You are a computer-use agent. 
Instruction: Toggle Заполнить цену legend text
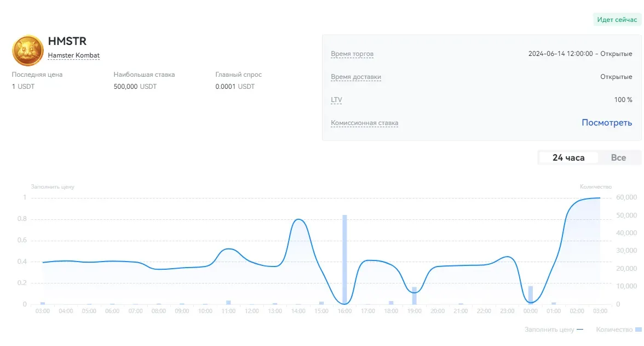click(x=549, y=330)
